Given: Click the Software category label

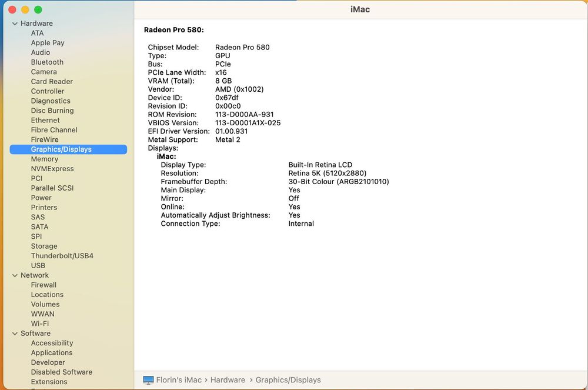Looking at the screenshot, I should pos(36,334).
